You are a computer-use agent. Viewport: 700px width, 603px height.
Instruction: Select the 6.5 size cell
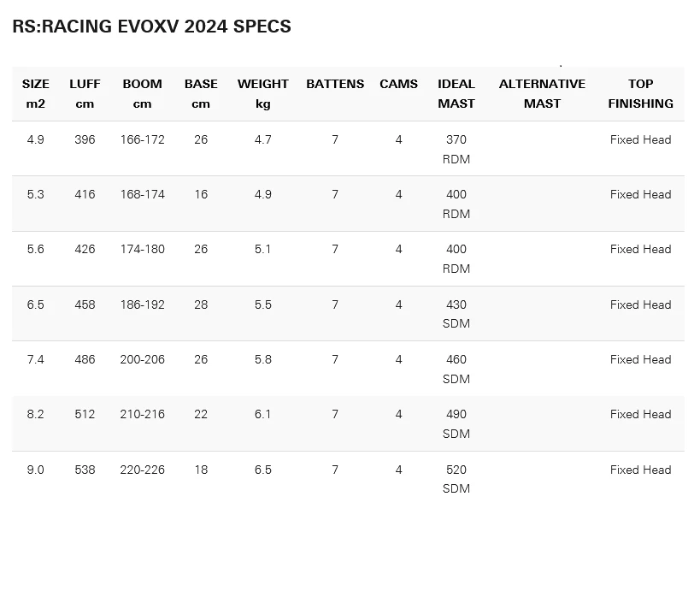tap(35, 304)
